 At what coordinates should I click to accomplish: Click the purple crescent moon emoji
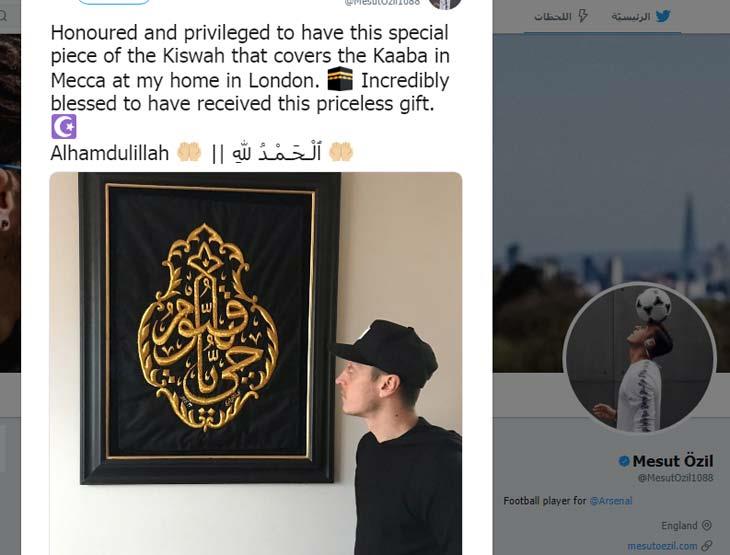click(63, 127)
